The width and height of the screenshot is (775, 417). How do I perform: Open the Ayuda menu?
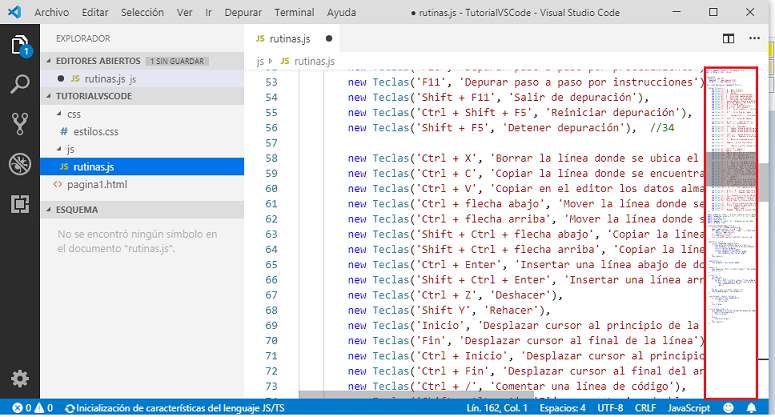coord(341,12)
